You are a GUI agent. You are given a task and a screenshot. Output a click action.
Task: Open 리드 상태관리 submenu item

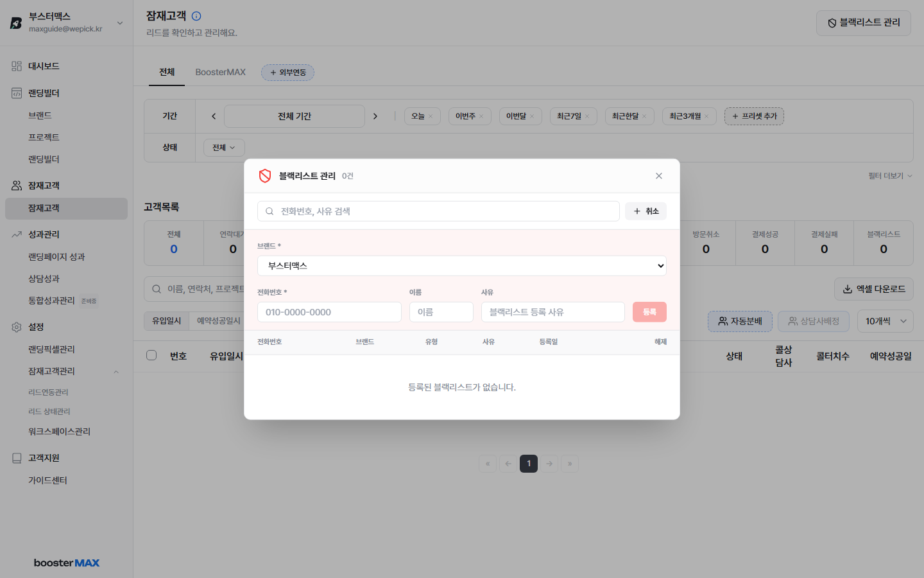pos(49,412)
